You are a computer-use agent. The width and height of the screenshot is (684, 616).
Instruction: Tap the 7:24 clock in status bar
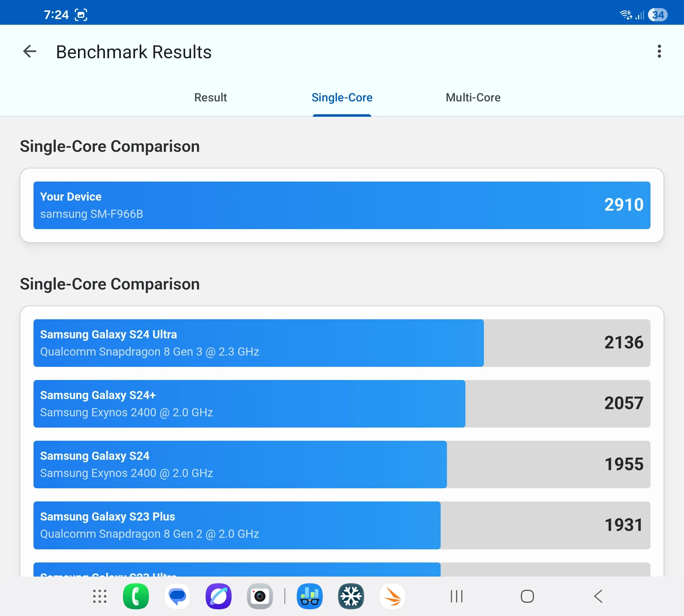coord(56,15)
